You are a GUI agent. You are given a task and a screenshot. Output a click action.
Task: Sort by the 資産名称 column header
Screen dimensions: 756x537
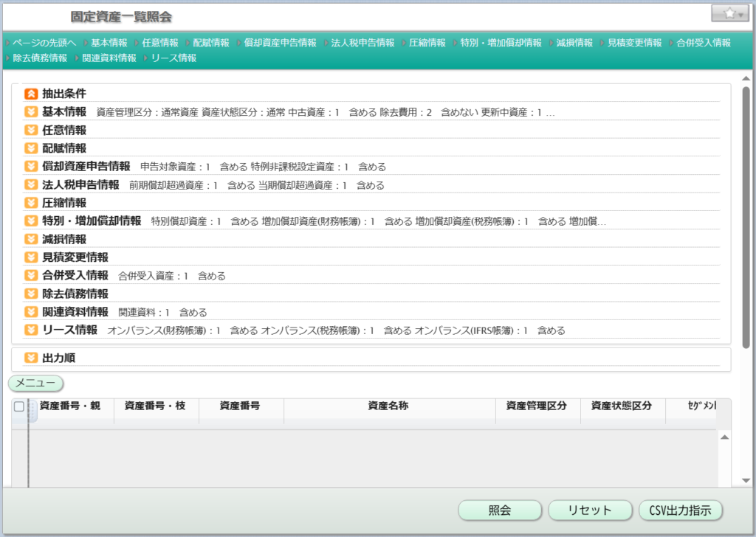point(388,406)
